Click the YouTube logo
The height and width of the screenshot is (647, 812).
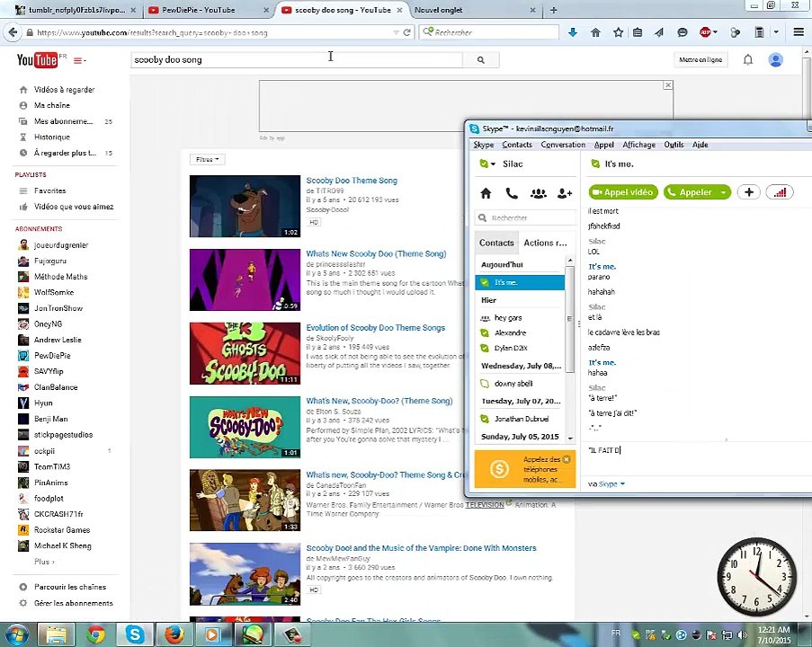[37, 60]
